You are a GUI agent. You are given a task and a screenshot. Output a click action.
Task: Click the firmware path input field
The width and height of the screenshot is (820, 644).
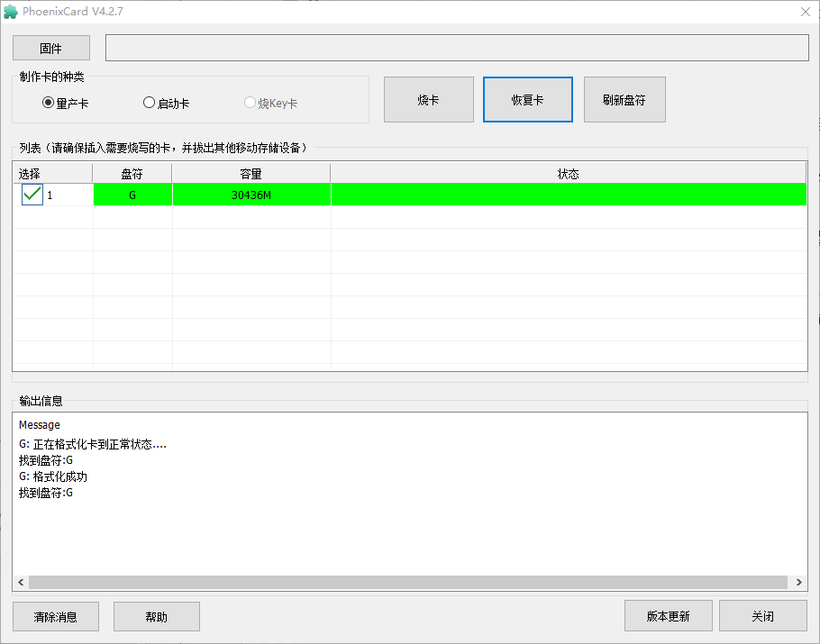click(457, 48)
